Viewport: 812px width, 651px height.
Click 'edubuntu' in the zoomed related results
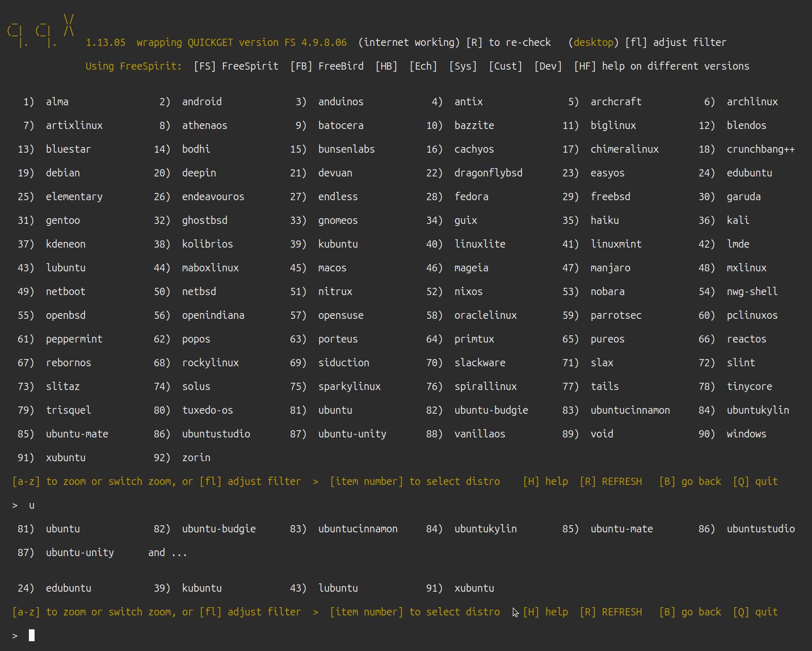tap(68, 588)
